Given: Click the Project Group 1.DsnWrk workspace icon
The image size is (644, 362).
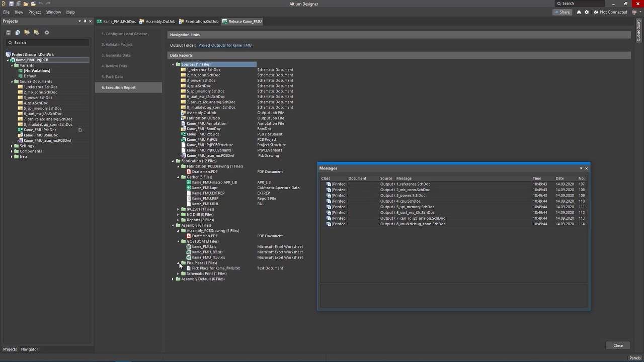Looking at the screenshot, I should [x=8, y=54].
